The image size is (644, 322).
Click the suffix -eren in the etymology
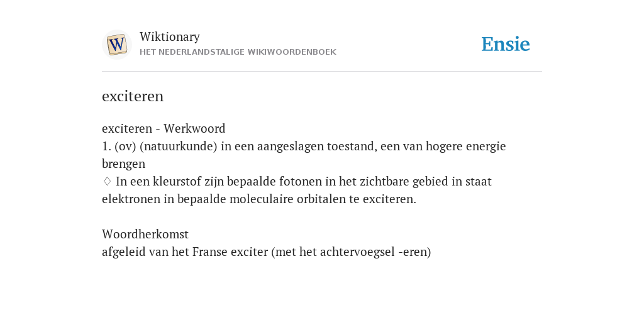[413, 252]
